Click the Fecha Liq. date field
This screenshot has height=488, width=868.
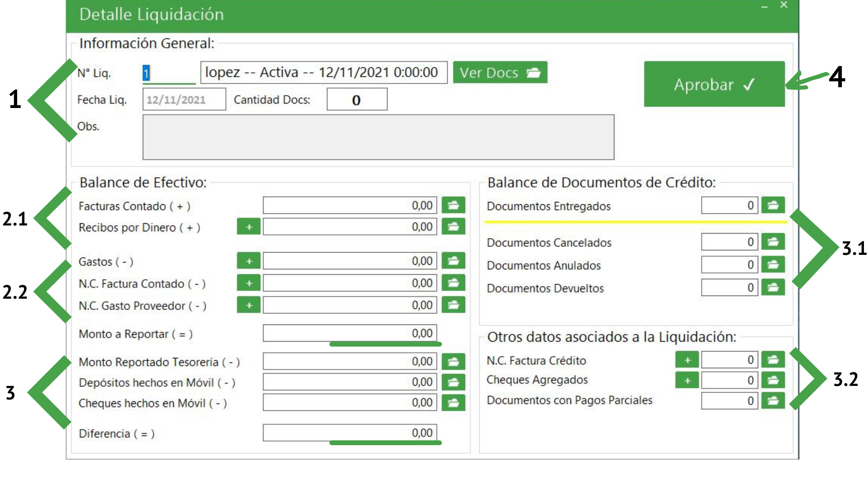point(184,99)
